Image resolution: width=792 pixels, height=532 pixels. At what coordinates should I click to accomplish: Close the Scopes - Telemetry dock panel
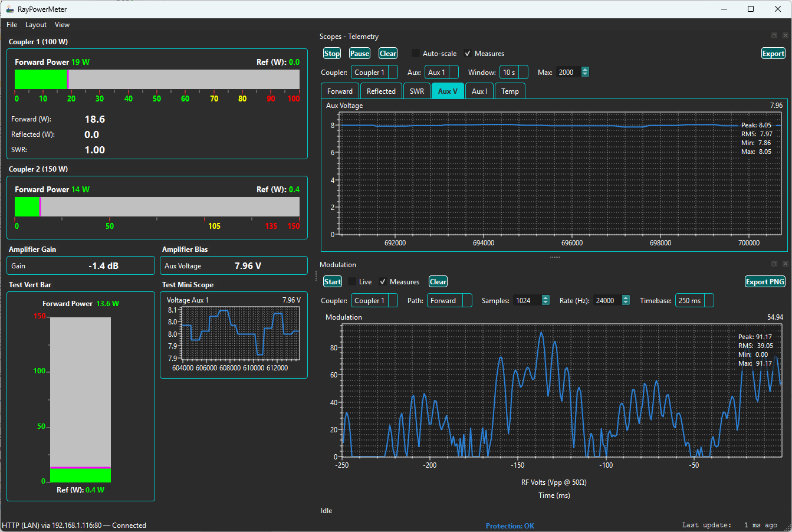coord(785,36)
